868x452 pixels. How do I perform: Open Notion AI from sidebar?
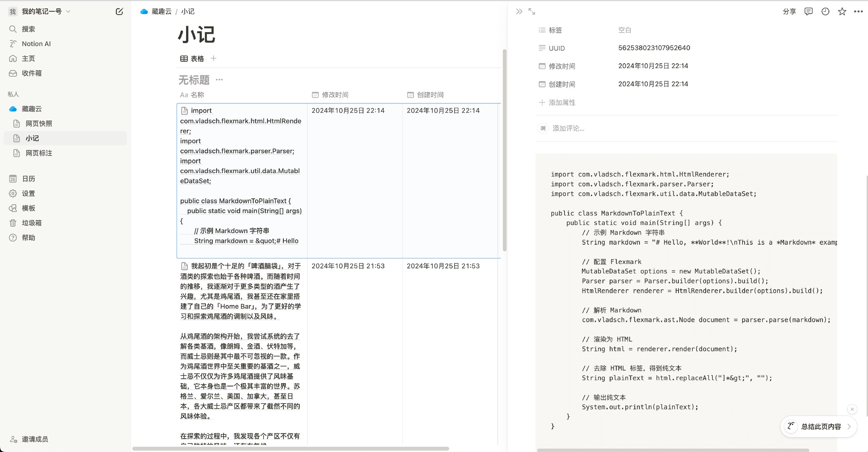[x=65, y=44]
